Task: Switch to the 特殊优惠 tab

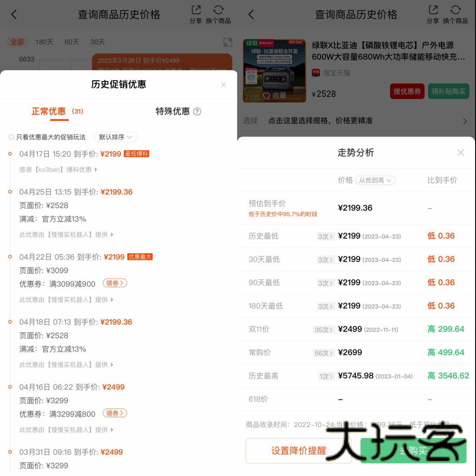Action: pyautogui.click(x=173, y=112)
